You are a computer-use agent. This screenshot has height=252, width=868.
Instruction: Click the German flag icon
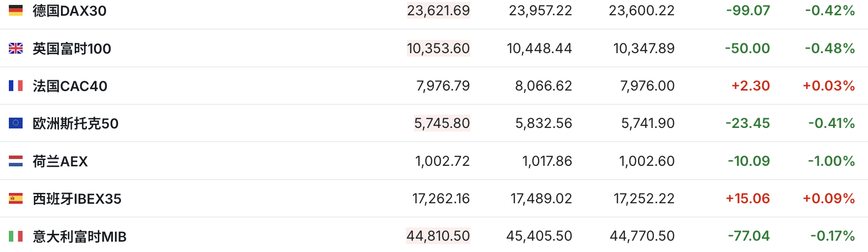(x=16, y=10)
